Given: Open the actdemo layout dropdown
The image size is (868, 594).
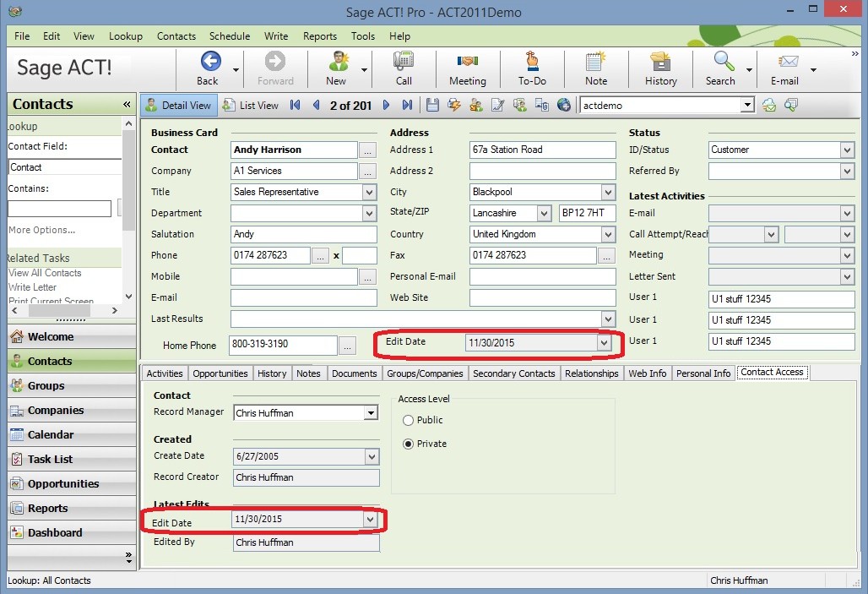Looking at the screenshot, I should [x=747, y=105].
